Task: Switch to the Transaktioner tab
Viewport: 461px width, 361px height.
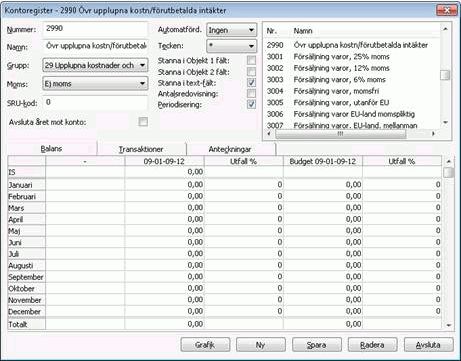Action: [x=141, y=149]
